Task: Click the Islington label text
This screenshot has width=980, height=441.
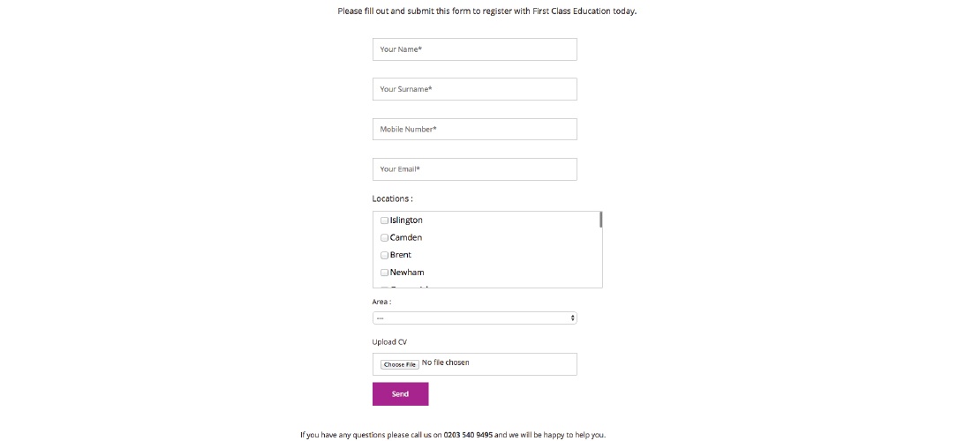Action: 406,220
